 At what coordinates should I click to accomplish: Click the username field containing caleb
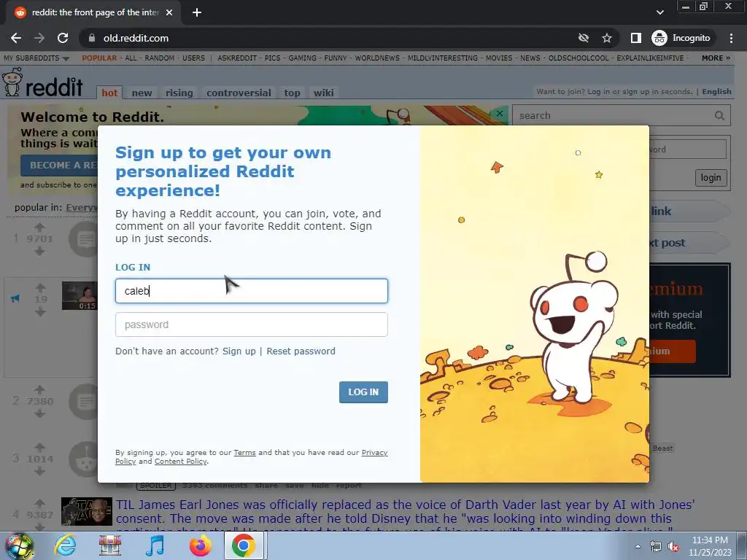252,291
